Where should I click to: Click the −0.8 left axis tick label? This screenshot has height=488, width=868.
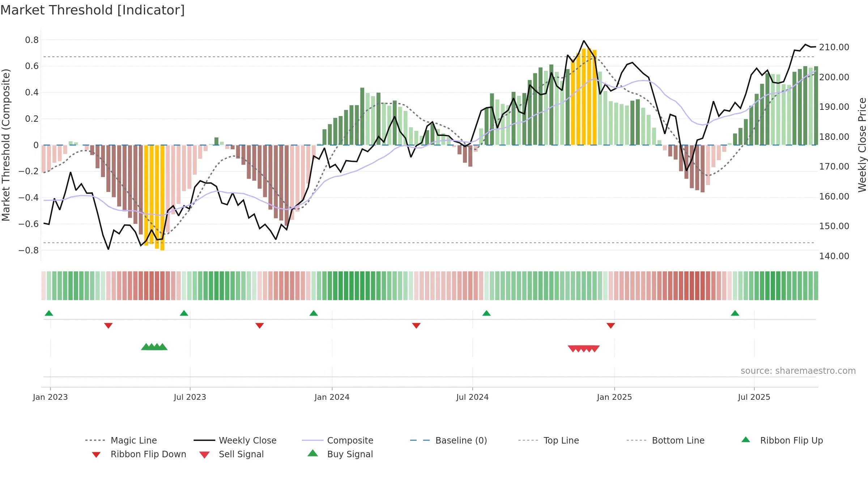click(28, 251)
